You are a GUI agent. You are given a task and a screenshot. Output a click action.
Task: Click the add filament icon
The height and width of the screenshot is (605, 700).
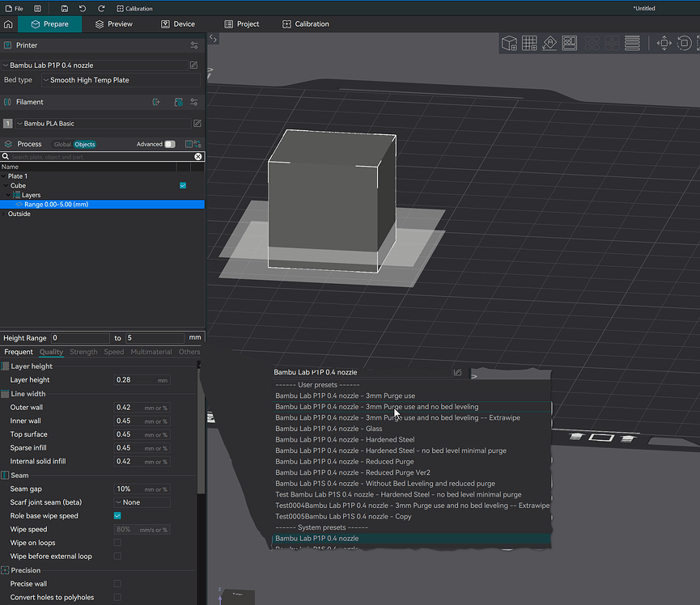click(156, 102)
